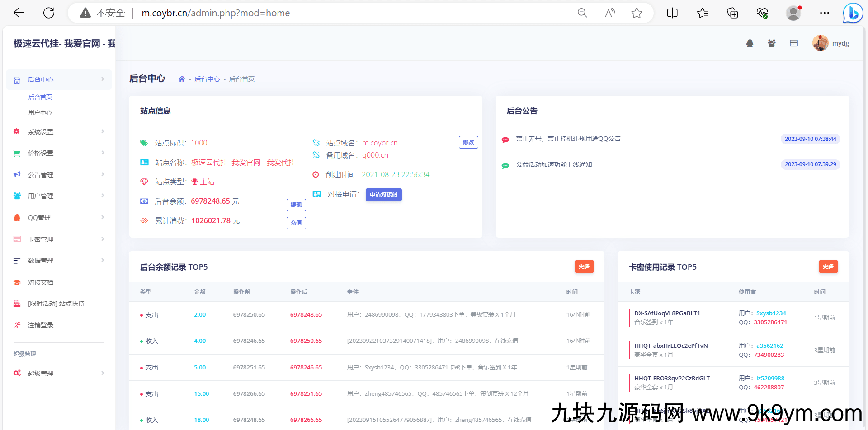
Task: Click the browser refresh icon
Action: click(x=49, y=13)
